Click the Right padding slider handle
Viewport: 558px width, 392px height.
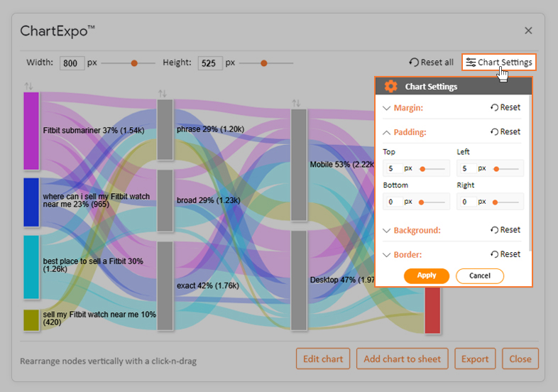[x=495, y=202]
